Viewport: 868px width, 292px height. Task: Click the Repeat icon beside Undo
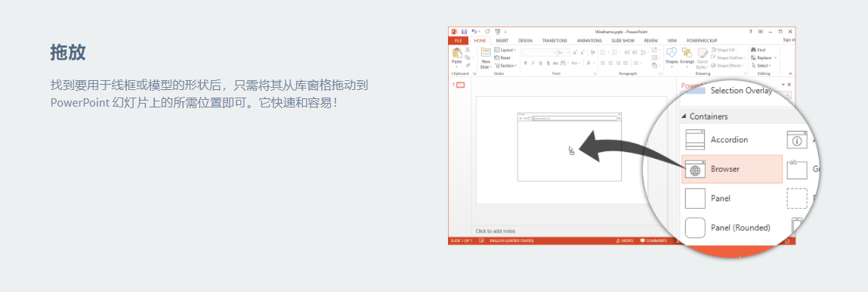click(487, 32)
